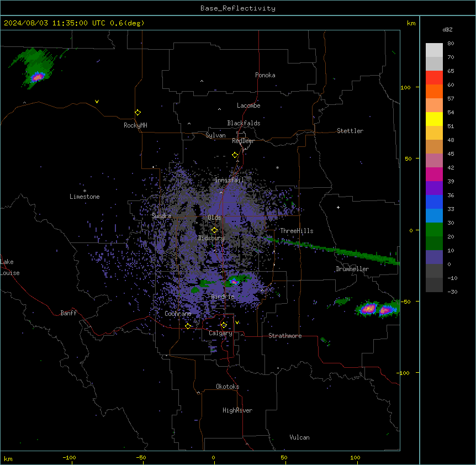This screenshot has width=476, height=465.
Task: Pick the yellow 51-54 dBZ legend swatch
Action: pyautogui.click(x=434, y=119)
